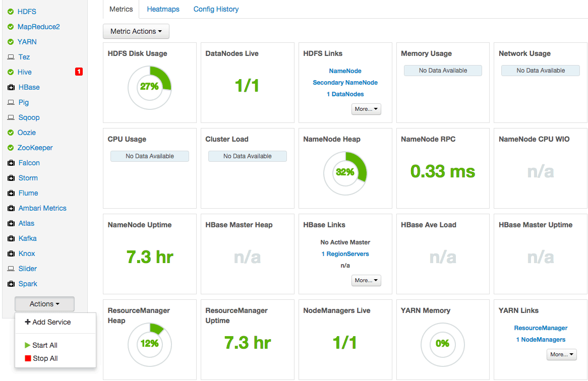The width and height of the screenshot is (588, 381).
Task: Open the red alert badge on Hive
Action: click(x=79, y=72)
